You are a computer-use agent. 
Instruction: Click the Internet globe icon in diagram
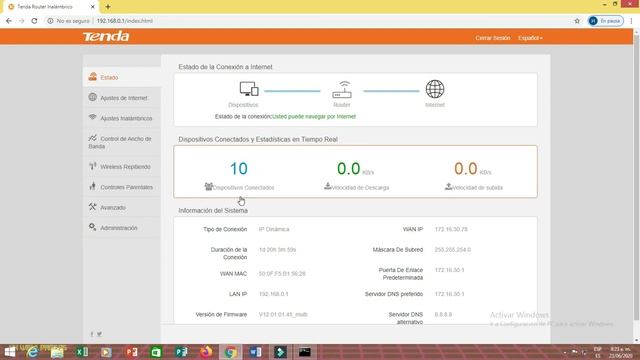point(435,89)
